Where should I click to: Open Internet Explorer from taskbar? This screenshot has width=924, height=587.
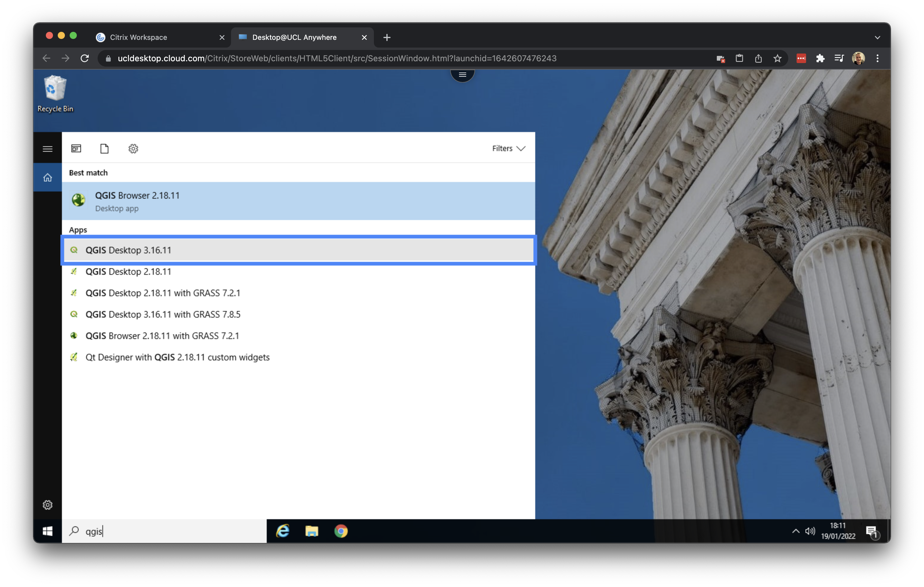(x=283, y=531)
